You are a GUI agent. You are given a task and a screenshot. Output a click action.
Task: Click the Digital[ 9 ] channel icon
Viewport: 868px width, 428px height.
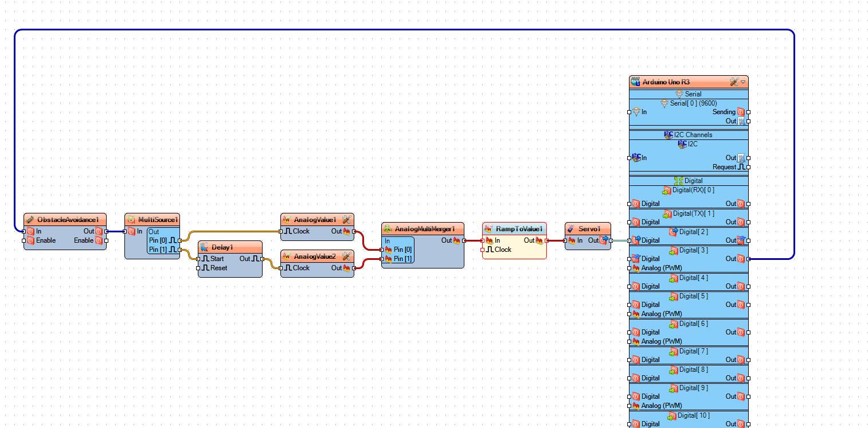coord(674,388)
